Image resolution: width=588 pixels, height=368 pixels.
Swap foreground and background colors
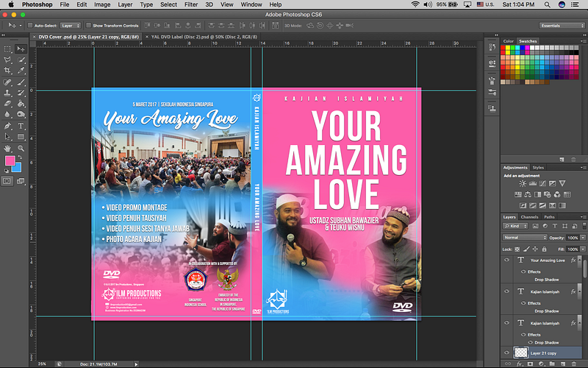point(21,158)
